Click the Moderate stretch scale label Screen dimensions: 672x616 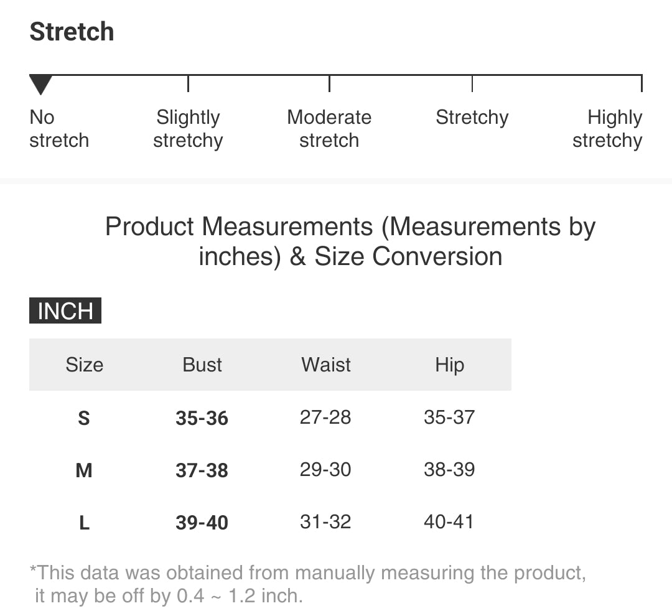329,129
